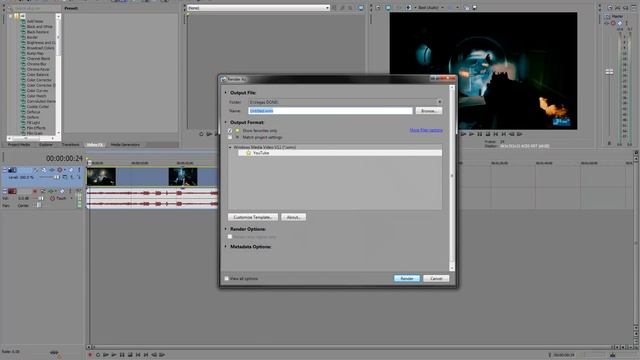Move the Master volume fader

coord(609,72)
